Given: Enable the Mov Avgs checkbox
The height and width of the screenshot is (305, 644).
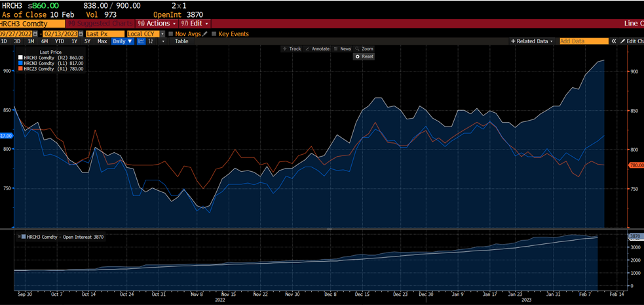Looking at the screenshot, I should coord(171,33).
